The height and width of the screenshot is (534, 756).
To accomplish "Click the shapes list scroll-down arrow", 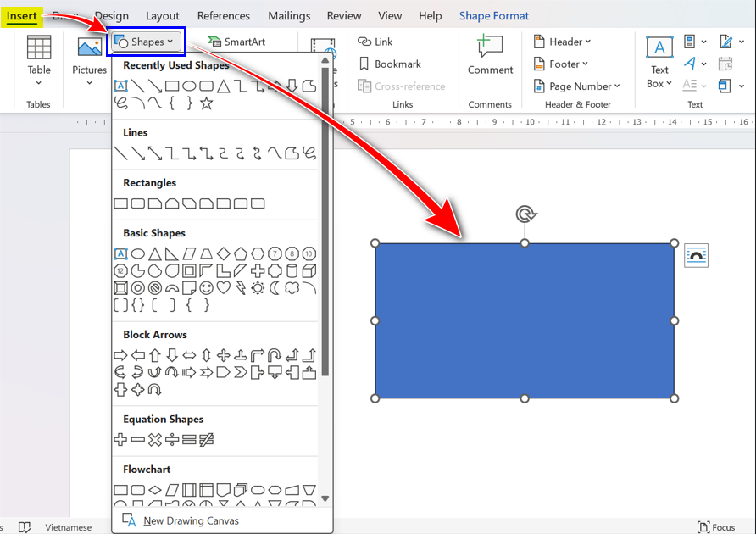I will tap(325, 498).
